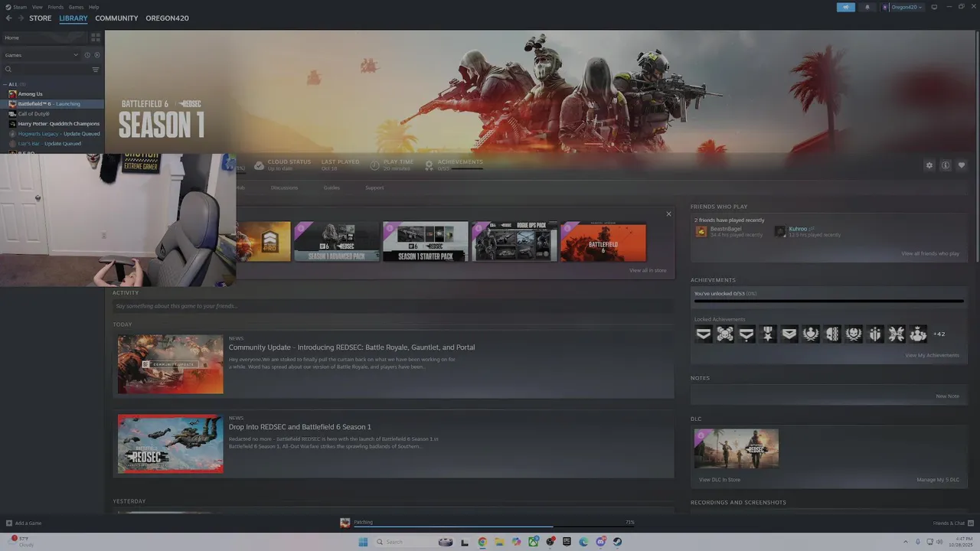Image resolution: width=980 pixels, height=551 pixels.
Task: Open the Rogue Ops Pack thumbnail
Action: coord(514,242)
